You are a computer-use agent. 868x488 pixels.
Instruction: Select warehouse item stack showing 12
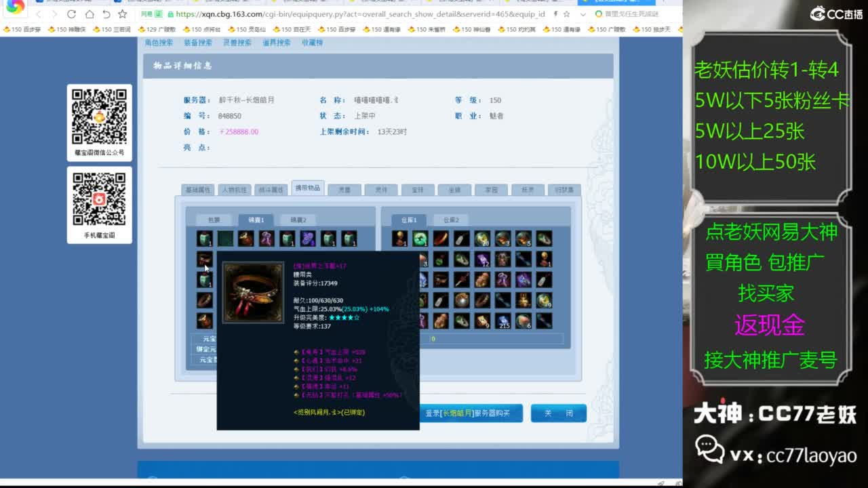pyautogui.click(x=482, y=260)
